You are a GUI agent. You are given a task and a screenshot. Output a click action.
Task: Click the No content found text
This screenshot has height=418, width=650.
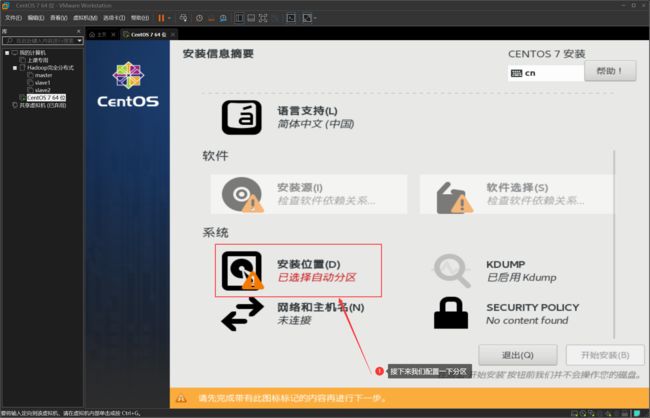(527, 321)
